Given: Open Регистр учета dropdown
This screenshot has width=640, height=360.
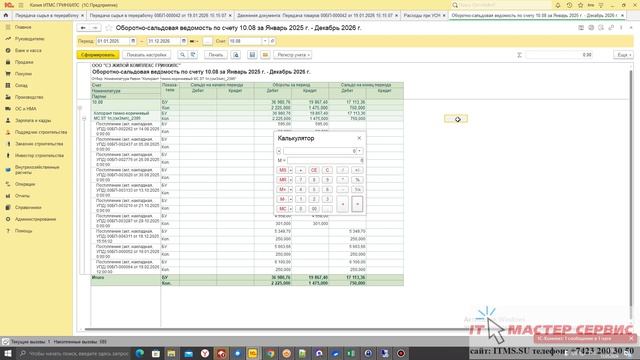Looking at the screenshot, I should (x=293, y=55).
